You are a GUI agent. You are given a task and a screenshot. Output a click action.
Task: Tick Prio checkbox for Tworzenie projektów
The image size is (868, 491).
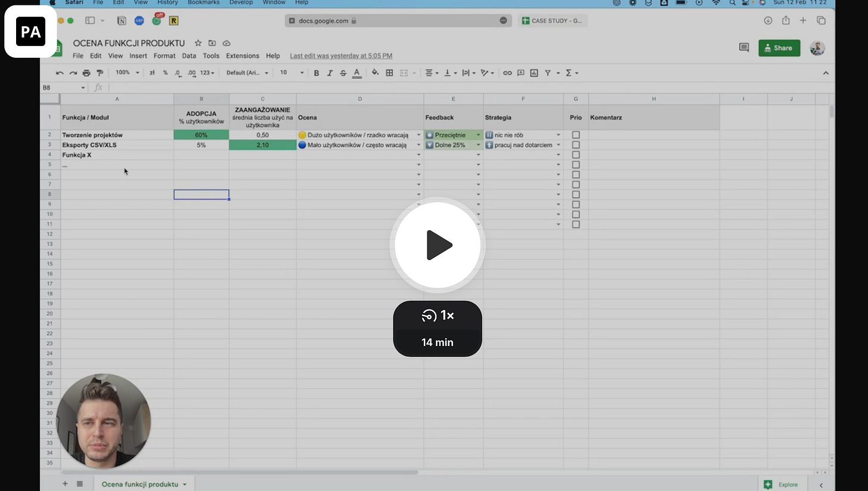[x=576, y=135]
